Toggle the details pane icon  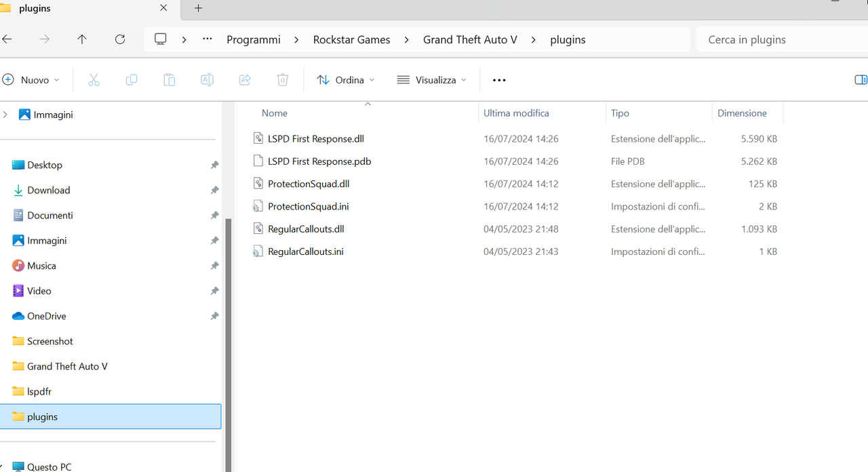861,80
